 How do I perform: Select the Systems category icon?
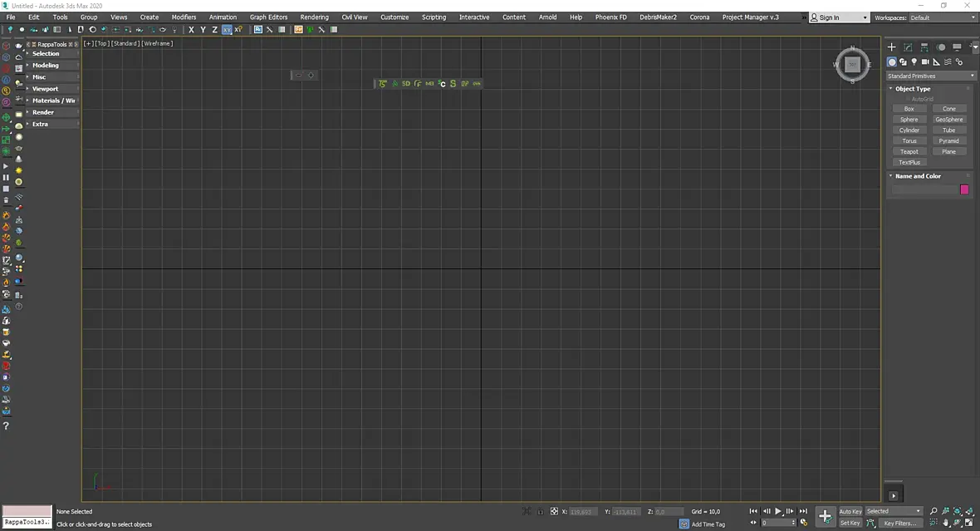pyautogui.click(x=959, y=62)
